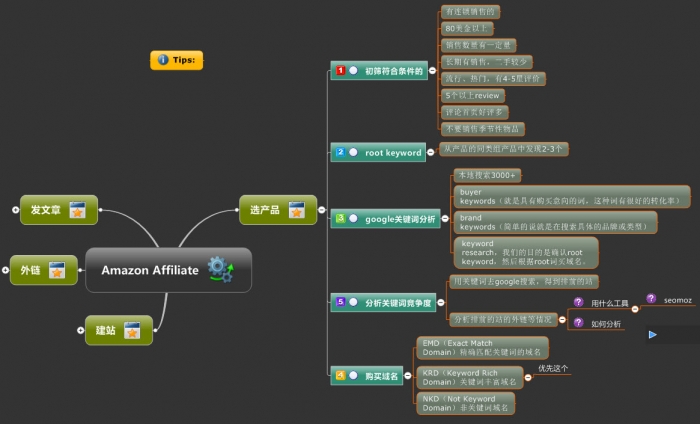The height and width of the screenshot is (424, 700).
Task: Click the blue info icon on Tips
Action: pos(163,60)
